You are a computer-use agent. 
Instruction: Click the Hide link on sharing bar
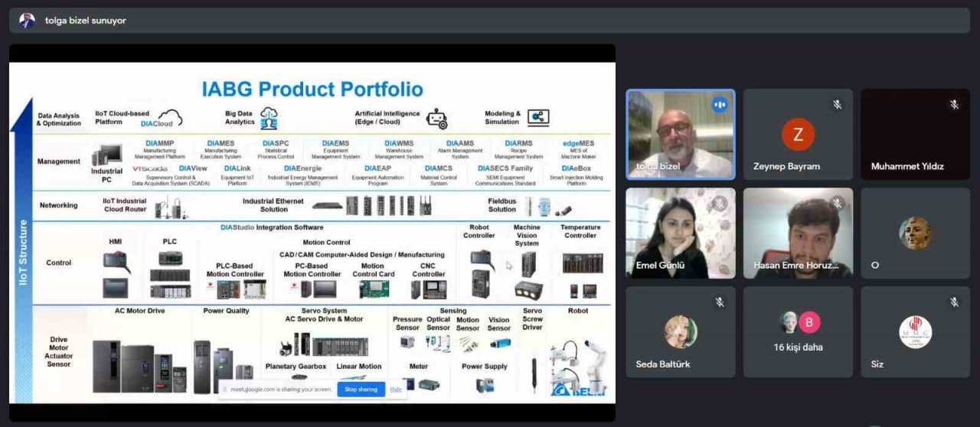coord(396,390)
